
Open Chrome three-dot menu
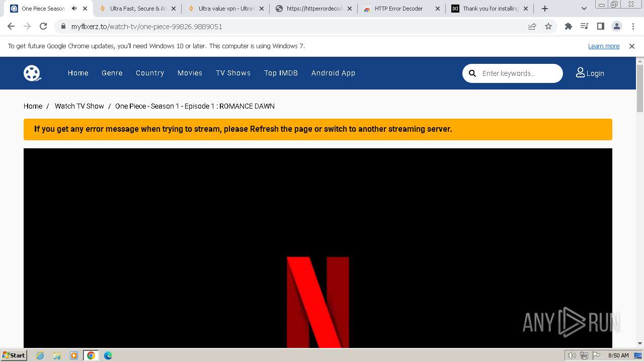tap(633, 26)
